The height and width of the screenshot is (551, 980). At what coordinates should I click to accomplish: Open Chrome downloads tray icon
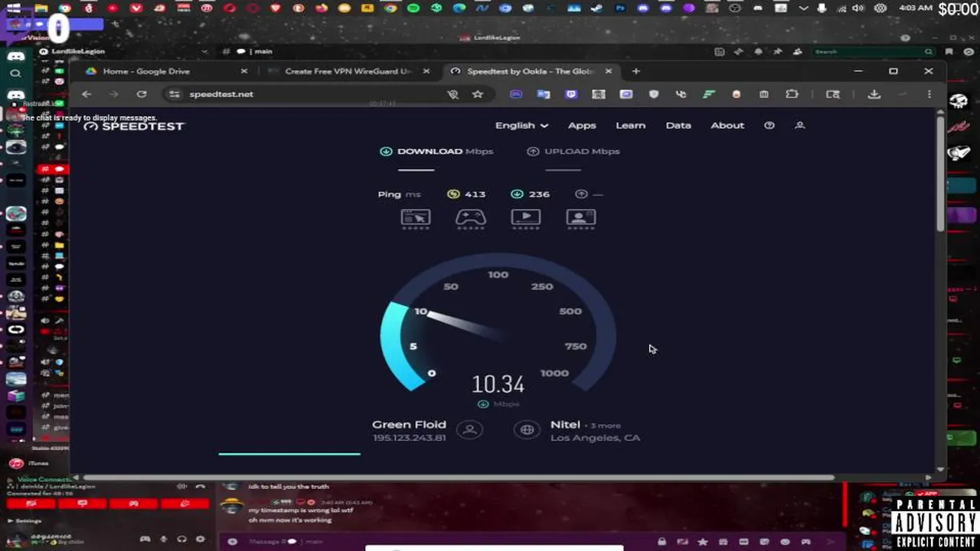coord(874,94)
